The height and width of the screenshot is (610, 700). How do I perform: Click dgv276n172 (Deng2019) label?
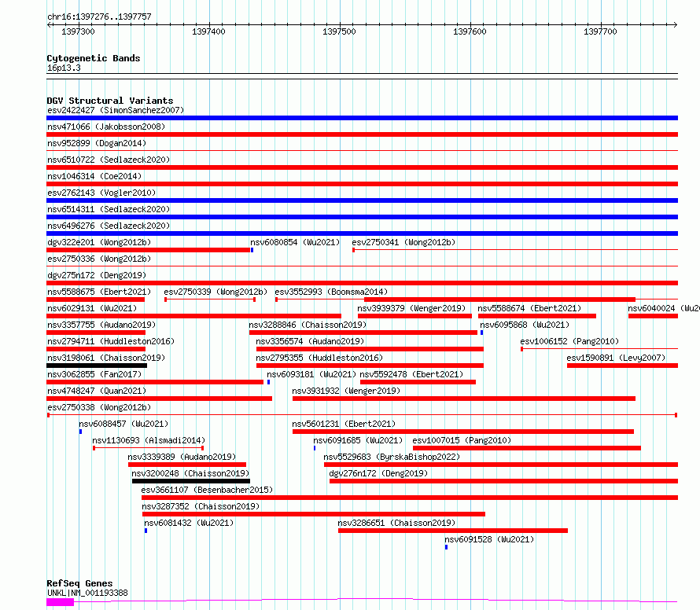click(x=378, y=473)
